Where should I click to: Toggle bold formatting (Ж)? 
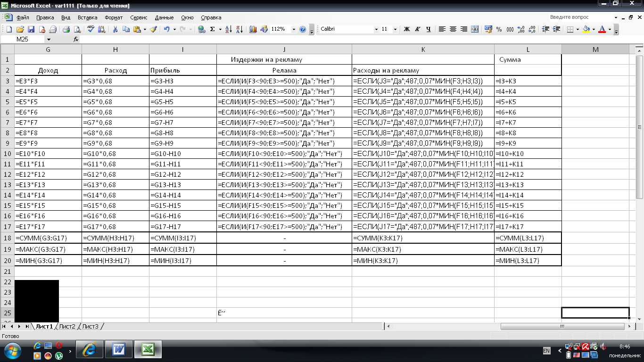(x=406, y=29)
